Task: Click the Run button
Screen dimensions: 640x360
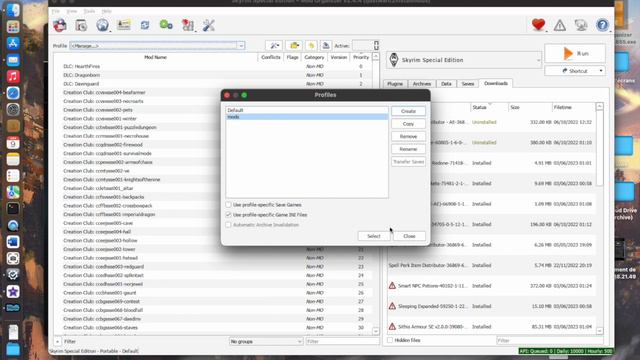Action: (x=575, y=53)
